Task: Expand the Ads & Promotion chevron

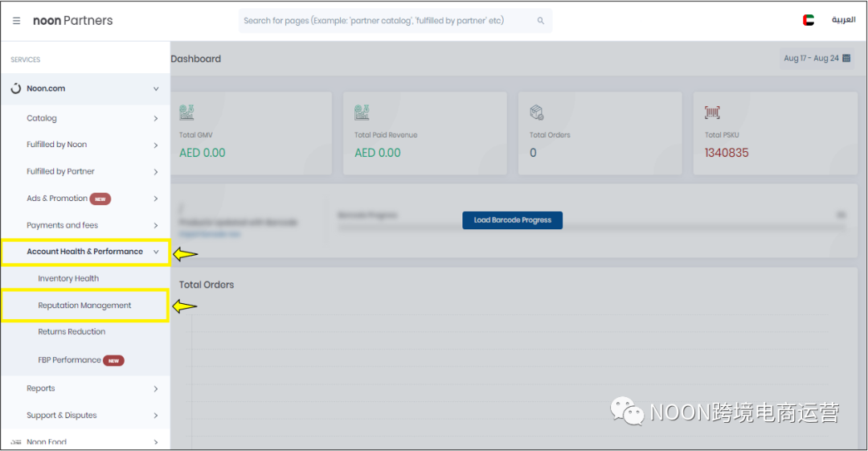Action: point(156,199)
